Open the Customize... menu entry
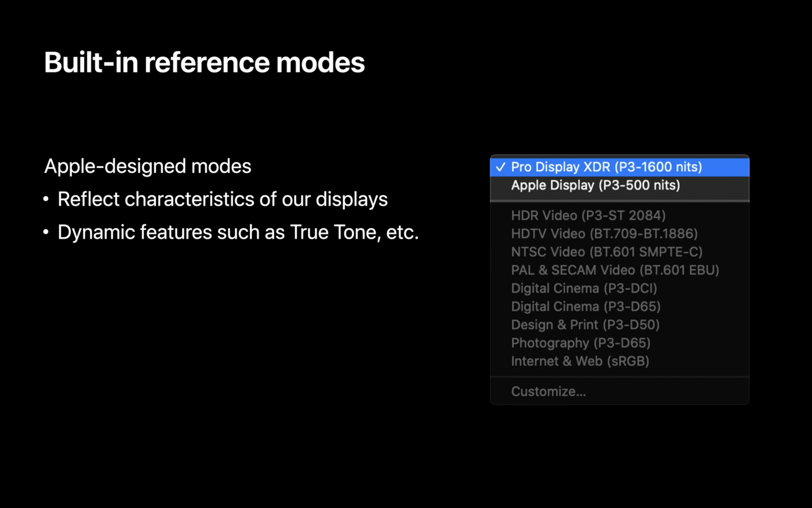The image size is (812, 508). (620, 391)
